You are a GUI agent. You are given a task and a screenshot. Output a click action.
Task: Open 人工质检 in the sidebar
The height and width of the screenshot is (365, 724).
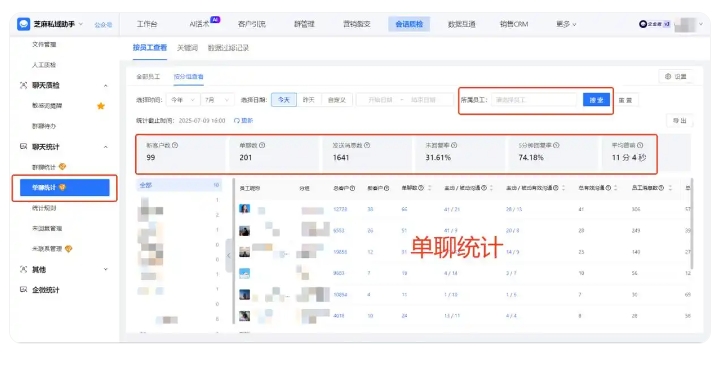pyautogui.click(x=44, y=65)
